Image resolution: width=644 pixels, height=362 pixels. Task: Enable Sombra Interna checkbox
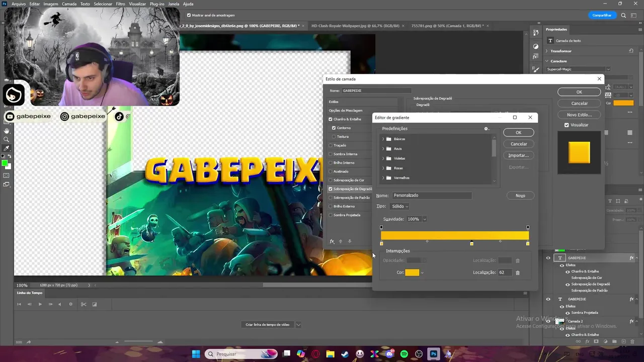331,154
